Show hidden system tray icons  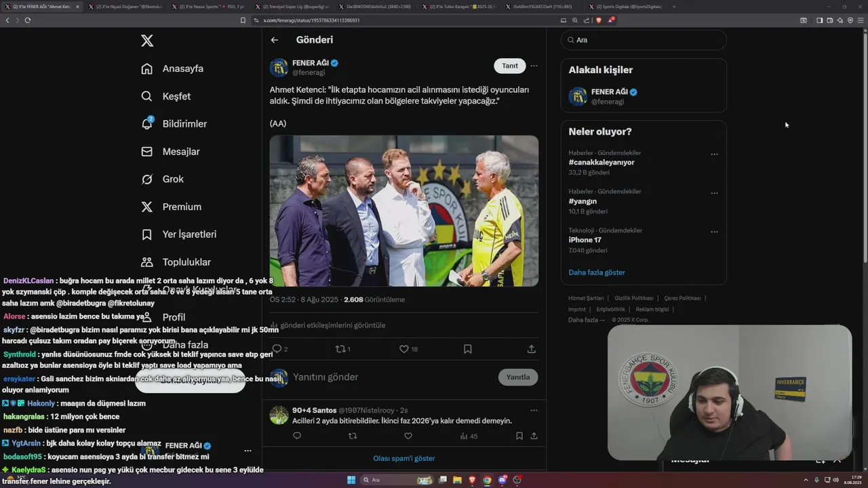click(806, 480)
